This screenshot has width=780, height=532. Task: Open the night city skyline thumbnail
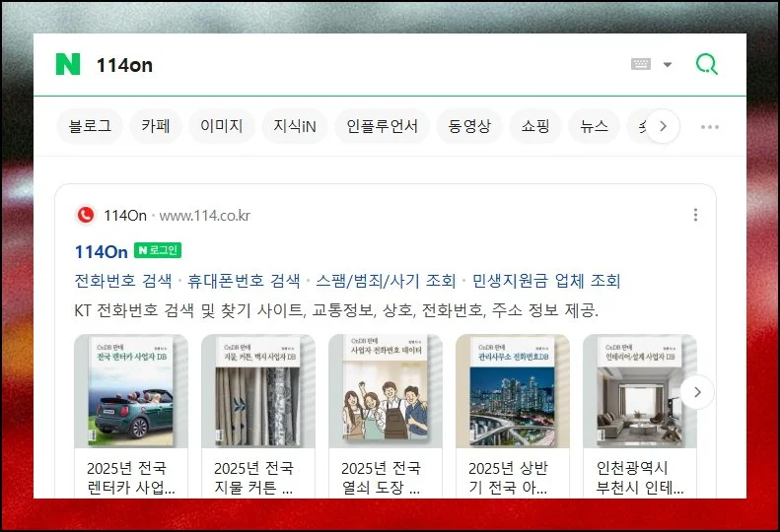click(513, 391)
